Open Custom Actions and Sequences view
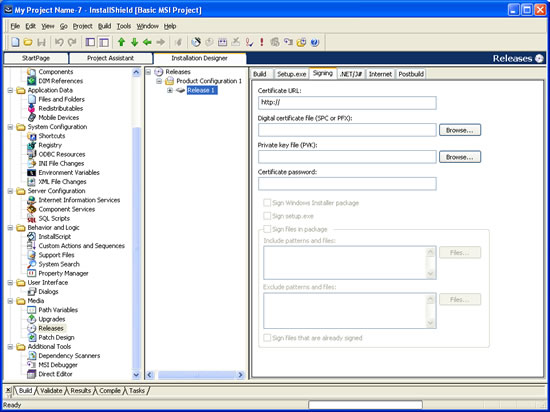The height and width of the screenshot is (412, 550). point(81,246)
